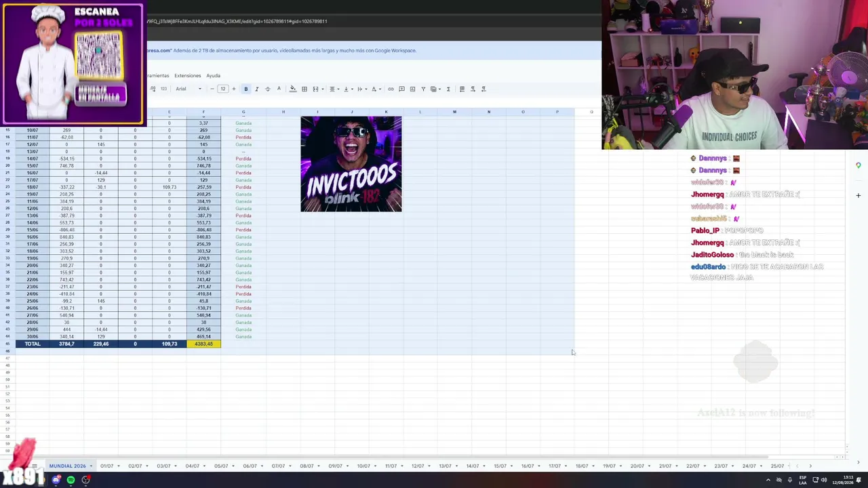Click the increase decimal places icon
This screenshot has height=488, width=868.
pos(153,89)
